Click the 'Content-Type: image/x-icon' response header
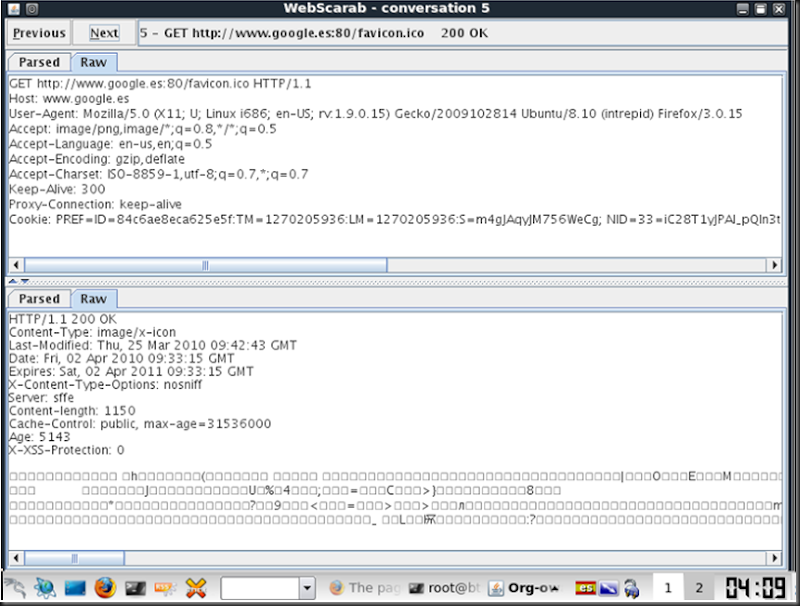Viewport: 800px width, 606px height. tap(92, 333)
